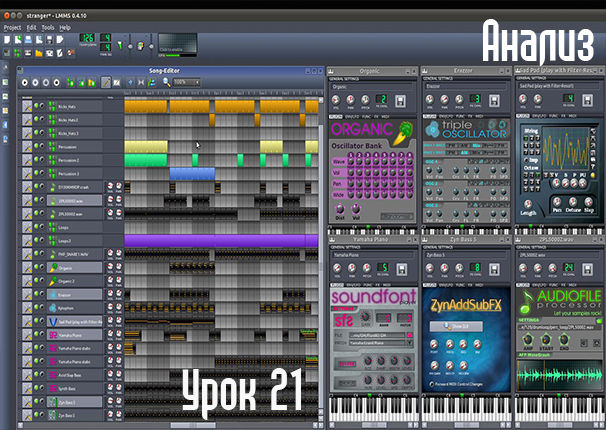Open the second browser icon in left sidebar
606x430 pixels.
[x=5, y=82]
